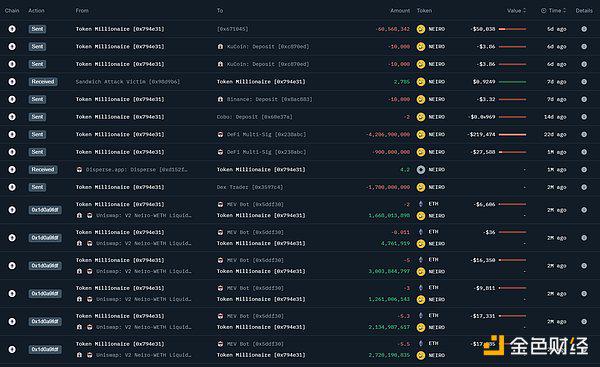Click the From column header
This screenshot has height=367, width=600.
(x=82, y=11)
